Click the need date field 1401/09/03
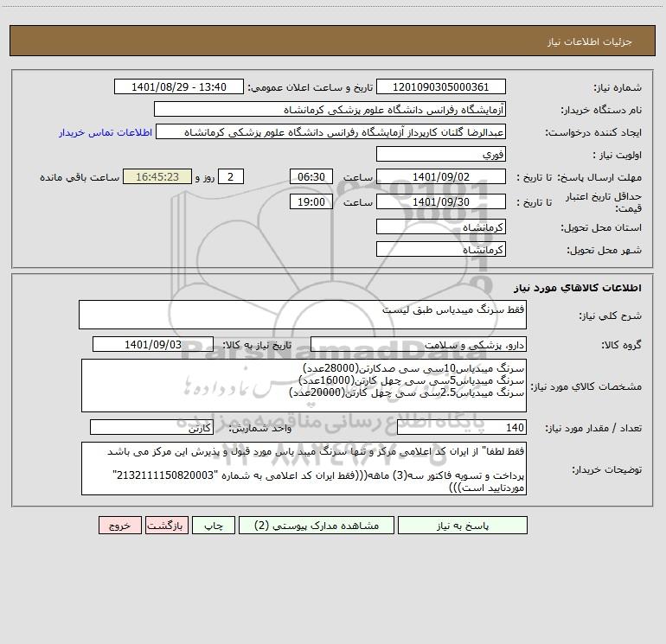 click(x=153, y=344)
